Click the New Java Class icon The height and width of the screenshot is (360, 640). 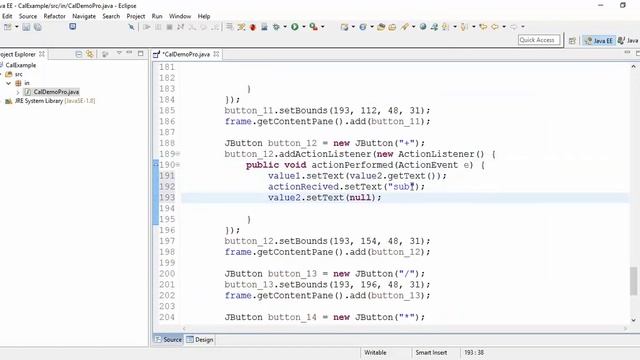(363, 27)
